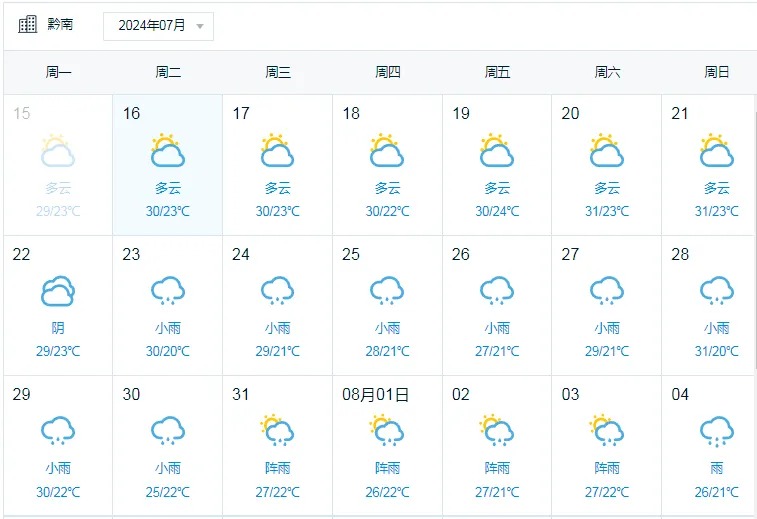Select the greyed-out day 15 cell
This screenshot has height=519, width=757.
click(x=58, y=165)
